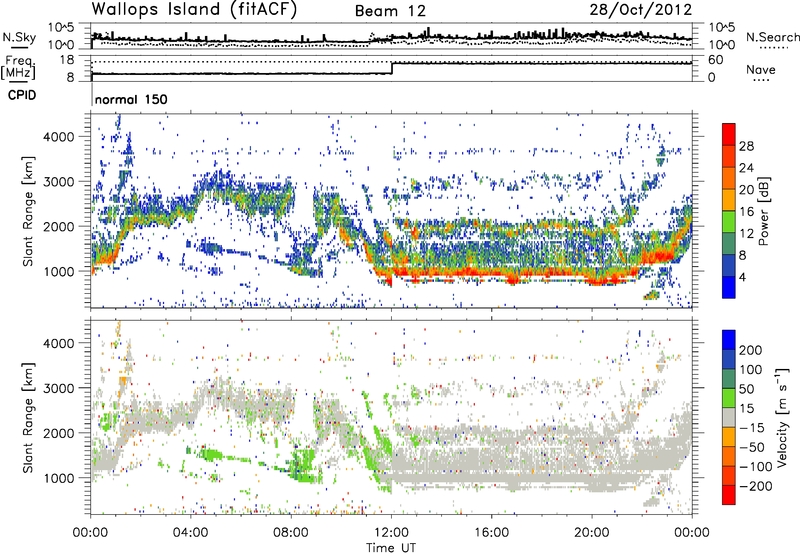The height and width of the screenshot is (554, 800).
Task: Click the "20:00" time tick label
Action: [x=591, y=533]
